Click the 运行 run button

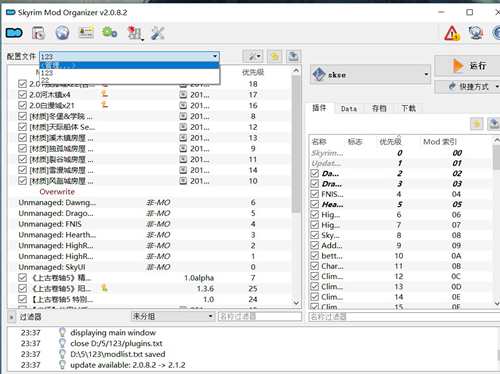pyautogui.click(x=467, y=66)
